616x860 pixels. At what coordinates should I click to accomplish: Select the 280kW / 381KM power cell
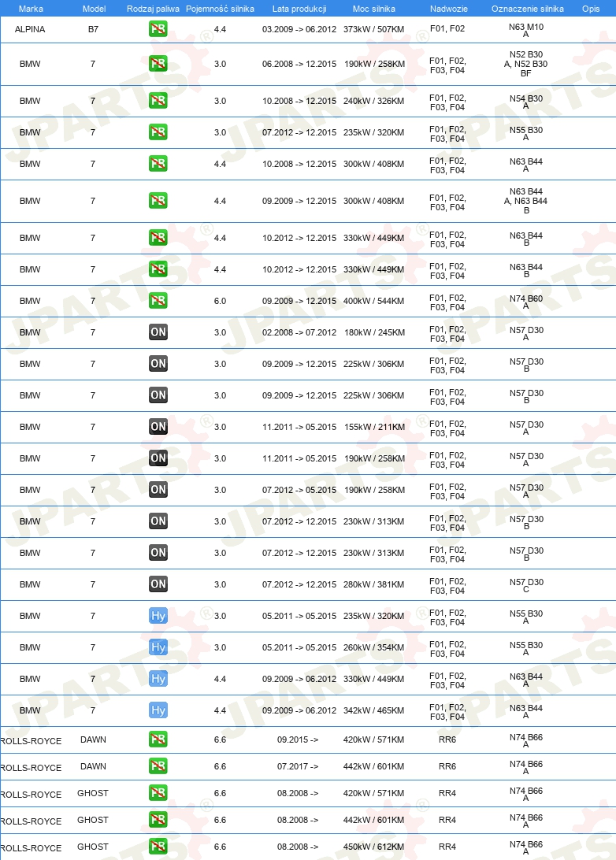tap(374, 584)
